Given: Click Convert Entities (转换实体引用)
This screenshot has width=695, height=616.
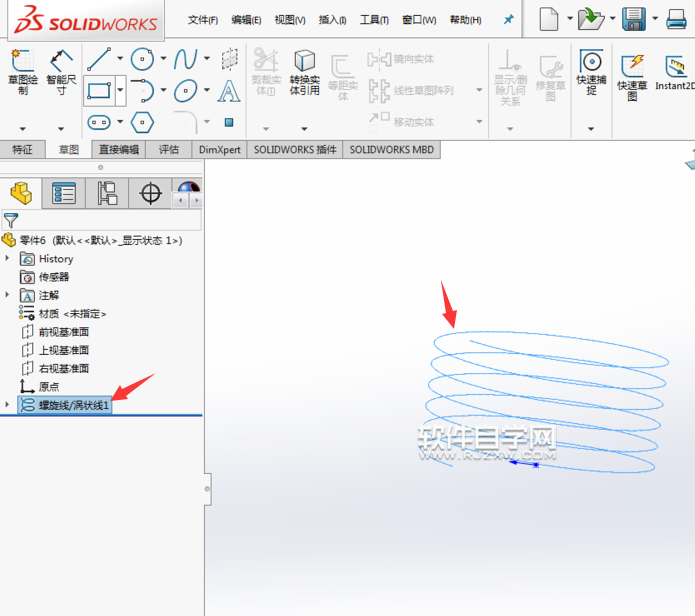Looking at the screenshot, I should tap(305, 72).
